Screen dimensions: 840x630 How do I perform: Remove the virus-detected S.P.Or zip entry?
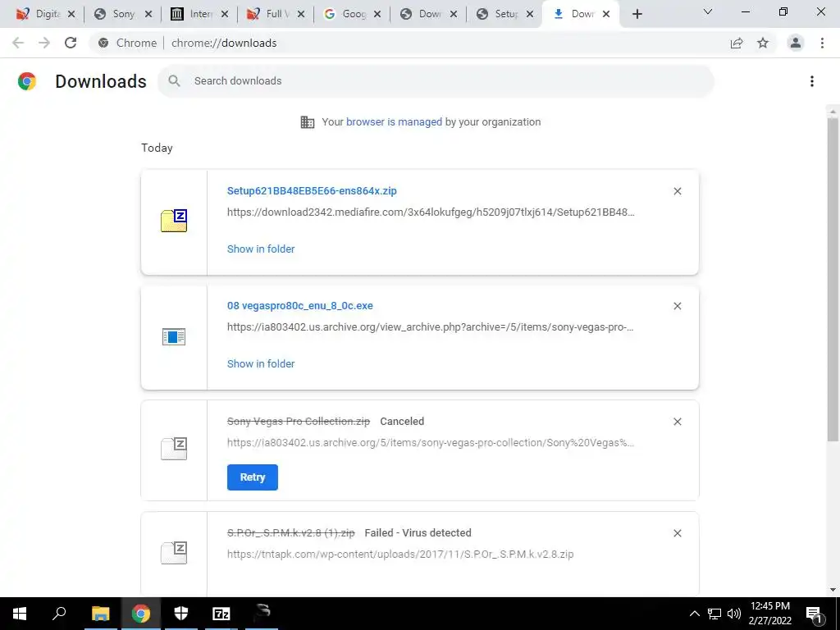[x=677, y=533]
